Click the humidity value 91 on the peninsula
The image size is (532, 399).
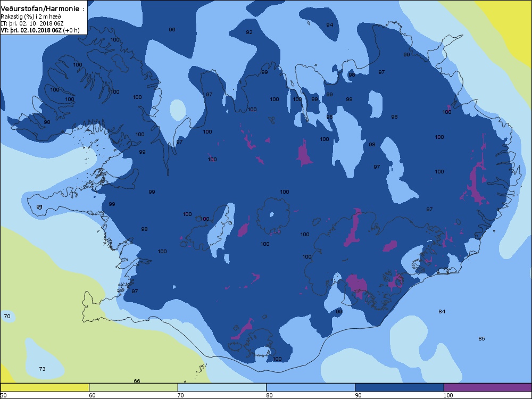pyautogui.click(x=39, y=207)
